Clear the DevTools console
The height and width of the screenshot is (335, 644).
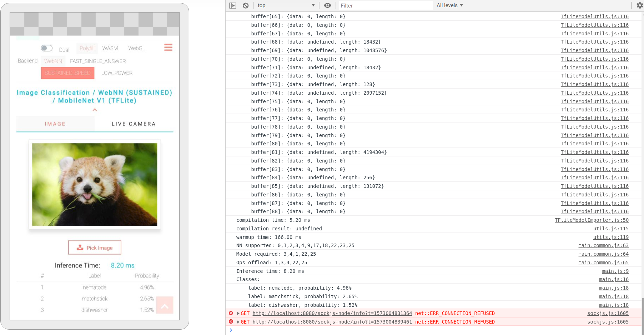(x=245, y=5)
